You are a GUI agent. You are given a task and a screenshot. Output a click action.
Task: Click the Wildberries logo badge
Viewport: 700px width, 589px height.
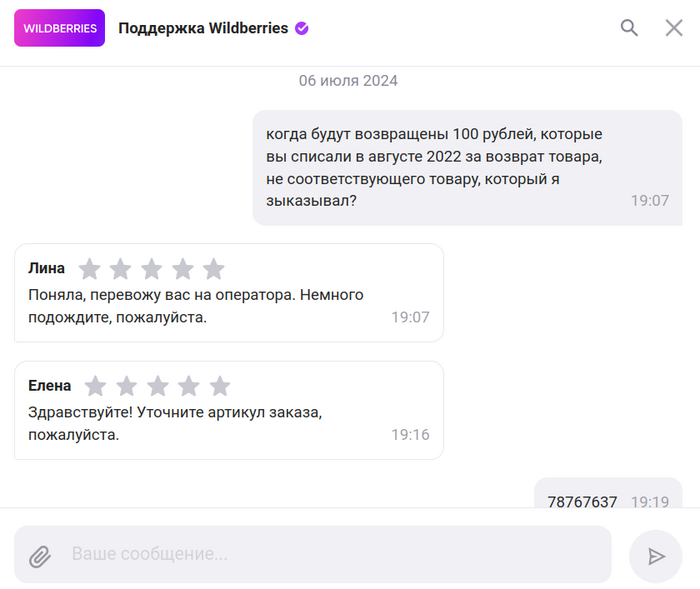(x=59, y=28)
